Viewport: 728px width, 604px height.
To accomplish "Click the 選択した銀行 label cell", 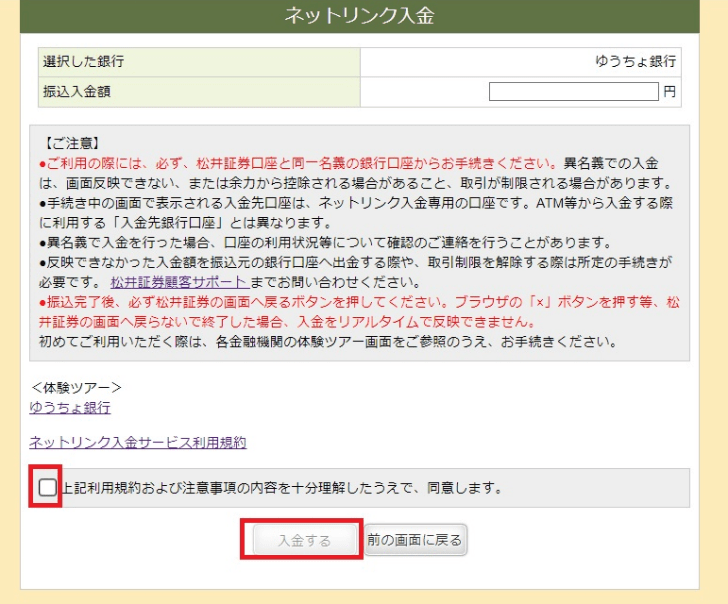I will click(x=199, y=62).
